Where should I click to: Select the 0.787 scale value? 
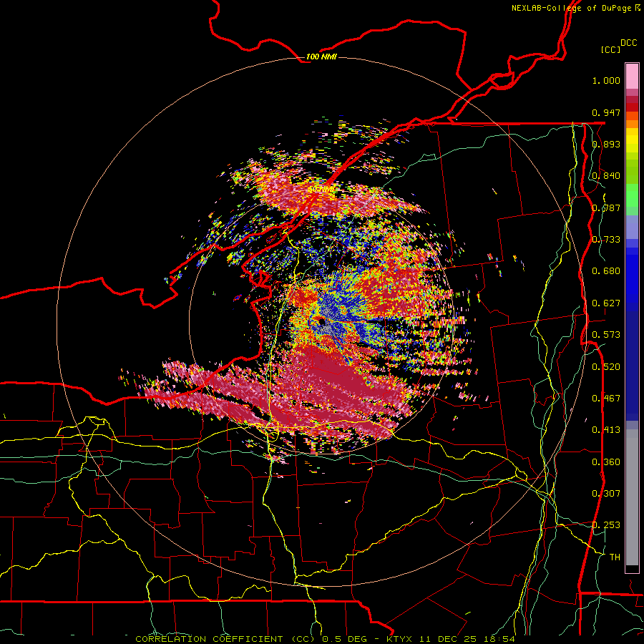606,208
